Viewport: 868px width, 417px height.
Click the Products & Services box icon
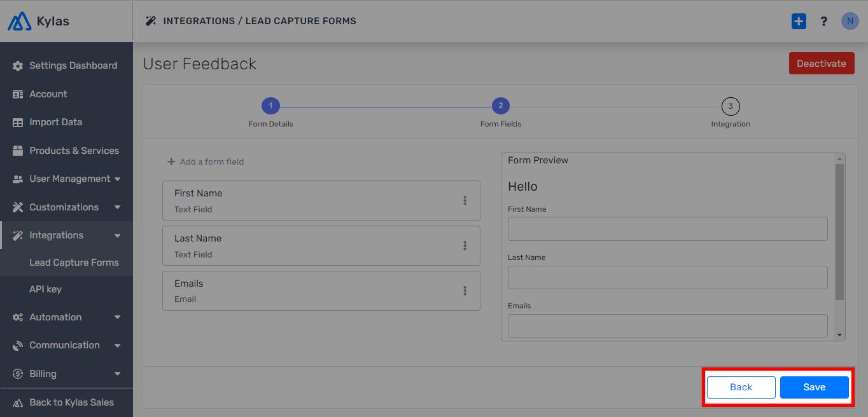tap(18, 151)
